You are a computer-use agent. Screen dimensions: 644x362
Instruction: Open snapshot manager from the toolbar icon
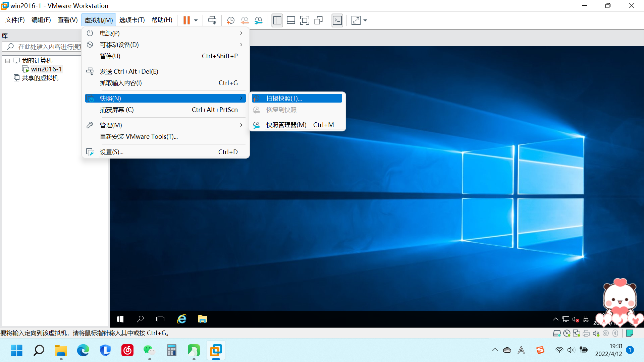[x=259, y=20]
